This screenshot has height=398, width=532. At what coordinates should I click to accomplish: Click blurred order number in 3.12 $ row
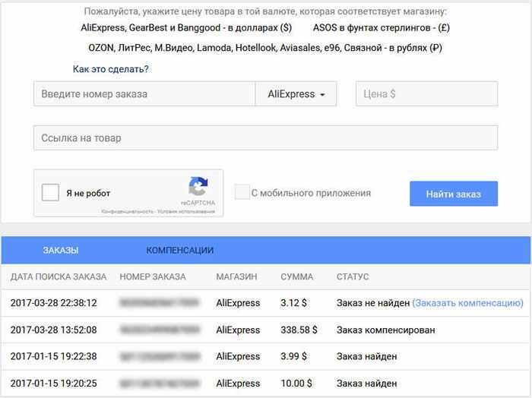coord(160,303)
